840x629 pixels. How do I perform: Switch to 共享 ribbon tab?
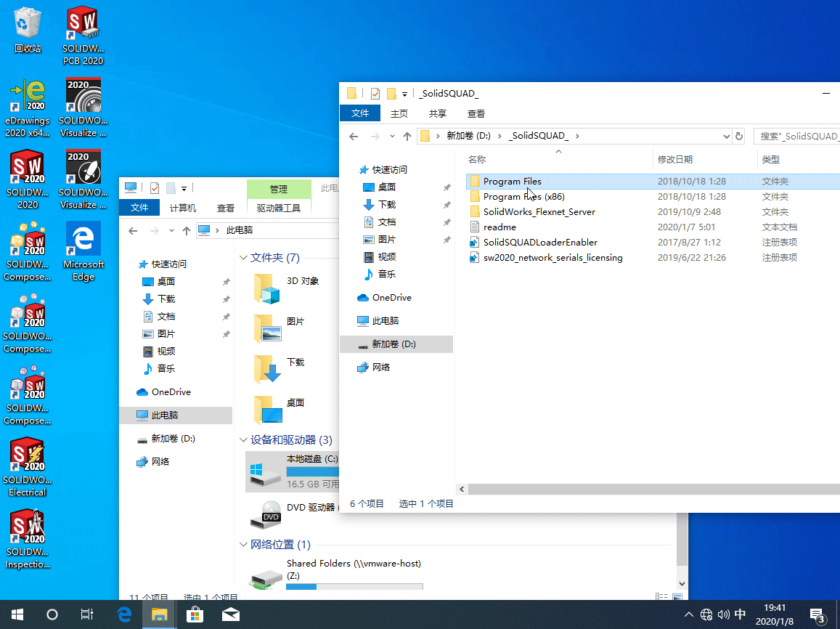tap(438, 113)
